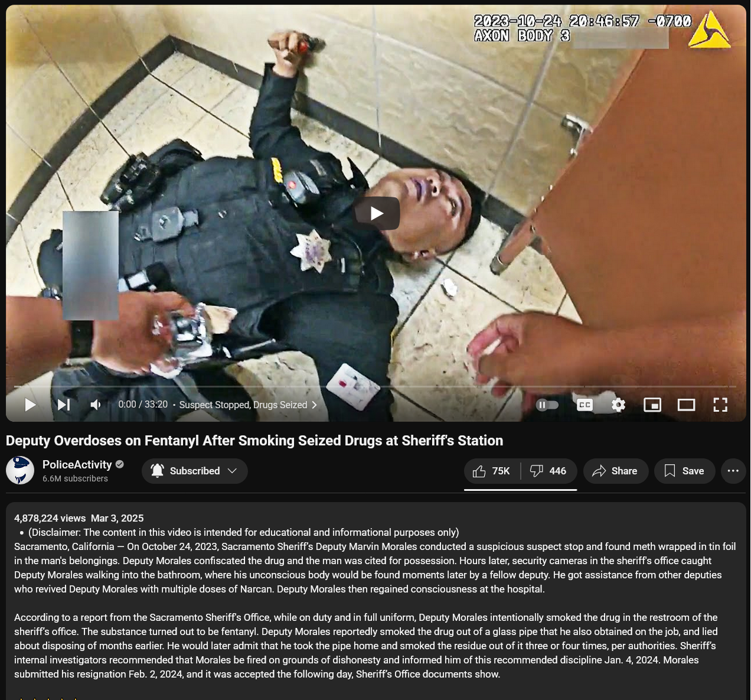Enter full screen mode
The height and width of the screenshot is (700, 751).
coord(720,405)
